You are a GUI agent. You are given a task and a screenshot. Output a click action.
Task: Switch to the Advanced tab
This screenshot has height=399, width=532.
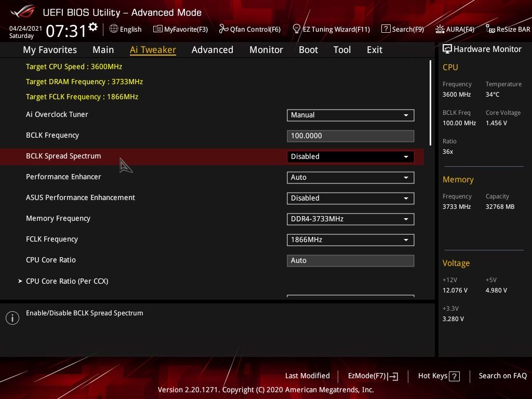212,50
